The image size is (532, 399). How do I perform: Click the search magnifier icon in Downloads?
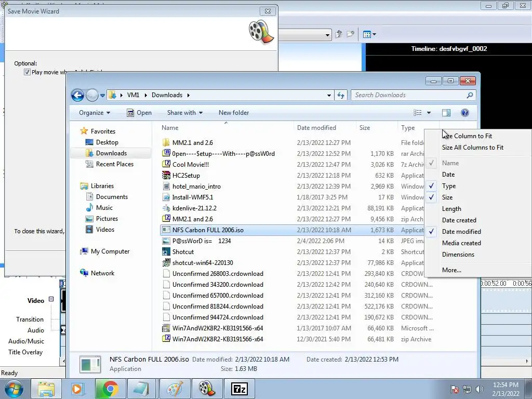(x=470, y=96)
